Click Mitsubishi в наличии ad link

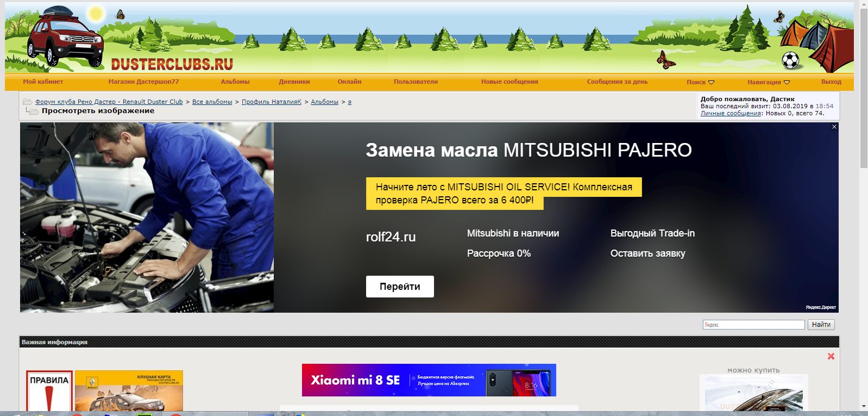pyautogui.click(x=513, y=233)
